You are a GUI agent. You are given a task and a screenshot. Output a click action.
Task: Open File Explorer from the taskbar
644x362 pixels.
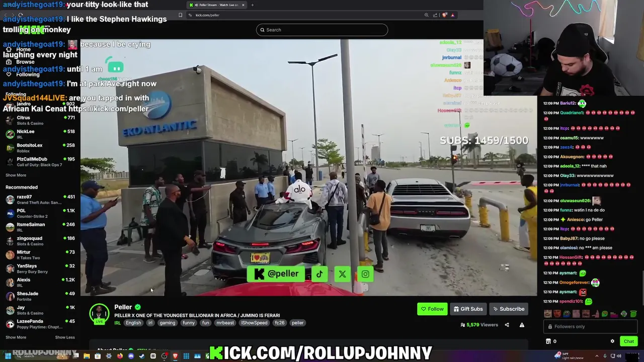tap(87, 356)
